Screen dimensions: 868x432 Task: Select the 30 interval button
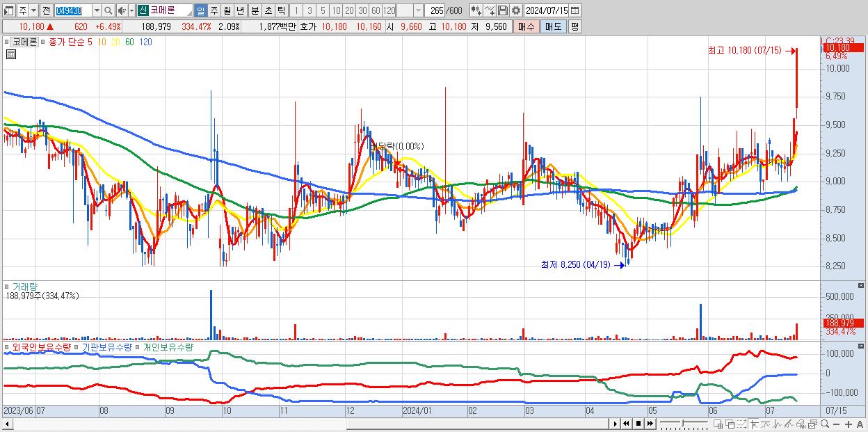pos(362,10)
